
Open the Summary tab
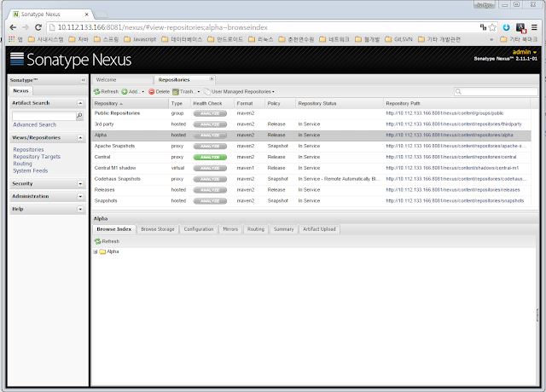click(x=283, y=229)
